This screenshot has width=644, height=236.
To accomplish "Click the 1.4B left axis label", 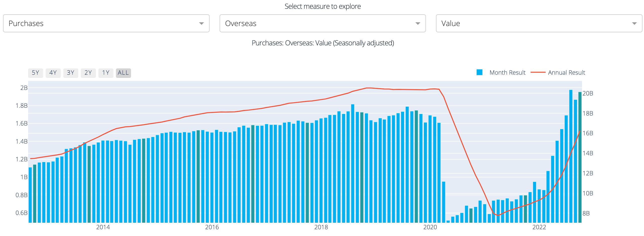I will click(22, 142).
